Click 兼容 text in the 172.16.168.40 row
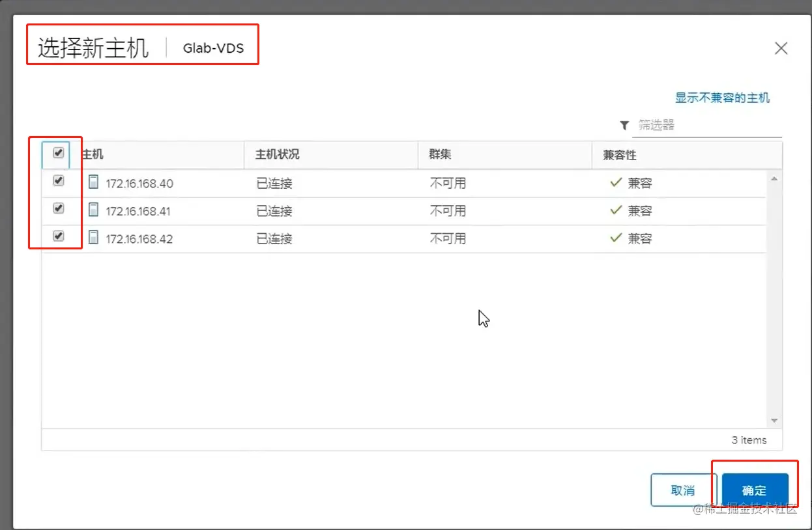The width and height of the screenshot is (812, 530). tap(640, 184)
